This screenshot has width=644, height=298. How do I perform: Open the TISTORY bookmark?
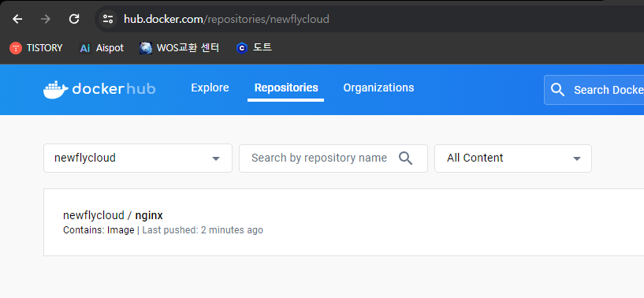[35, 48]
